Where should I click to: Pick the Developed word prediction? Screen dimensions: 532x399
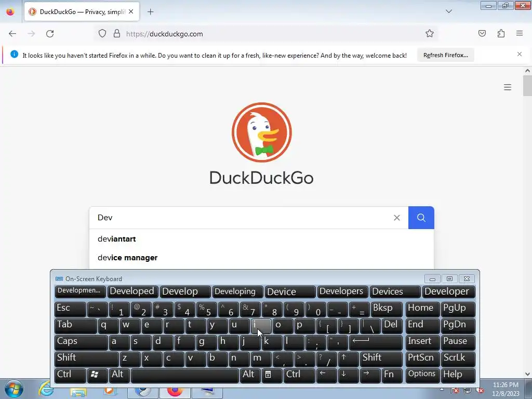click(132, 291)
